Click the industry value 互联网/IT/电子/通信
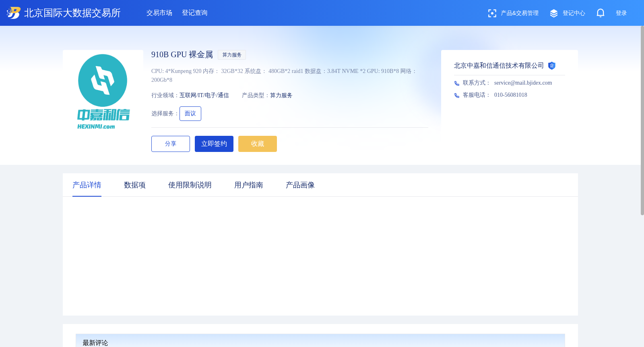Screen dimensions: 644x347 tap(204, 96)
